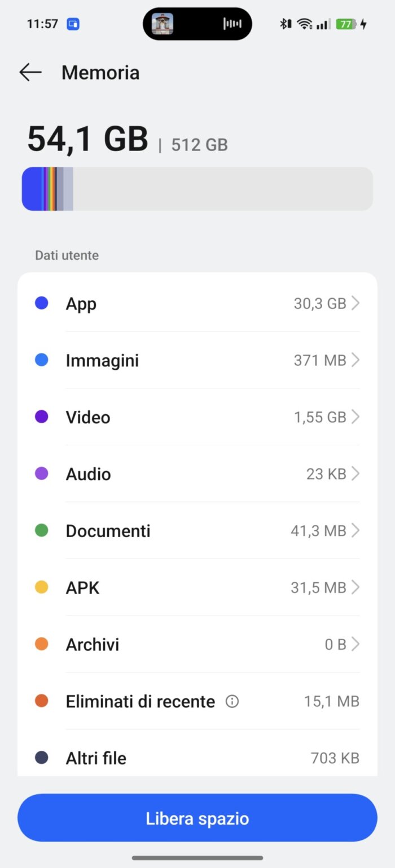
Task: Expand the App storage chevron
Action: tap(355, 303)
